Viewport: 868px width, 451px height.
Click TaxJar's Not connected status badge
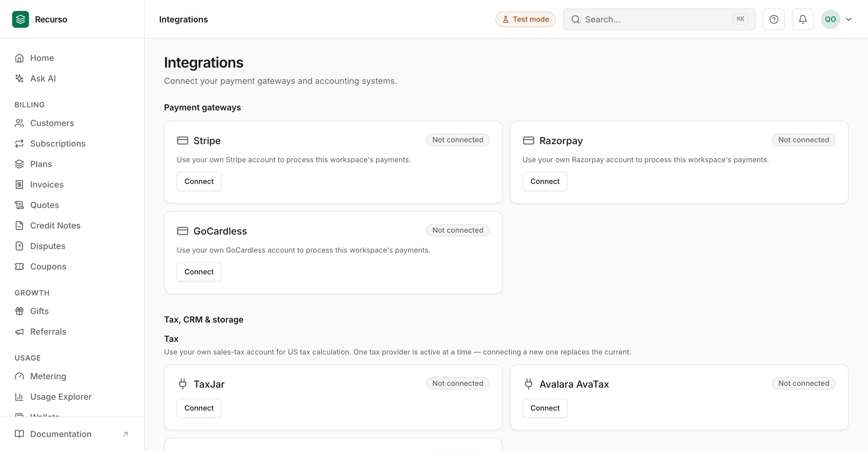coord(457,383)
